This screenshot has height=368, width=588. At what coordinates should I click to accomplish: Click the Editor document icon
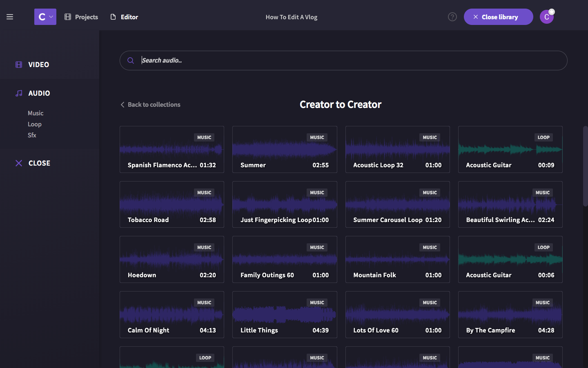(113, 17)
